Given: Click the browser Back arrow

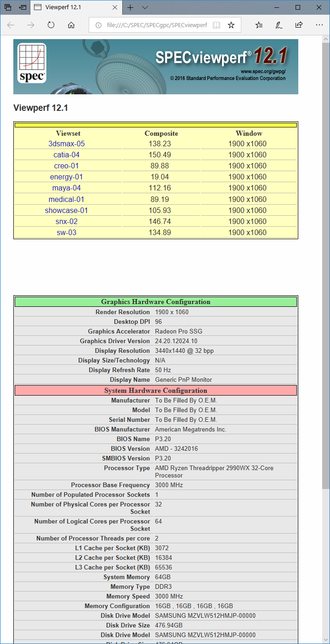Looking at the screenshot, I should coord(11,25).
